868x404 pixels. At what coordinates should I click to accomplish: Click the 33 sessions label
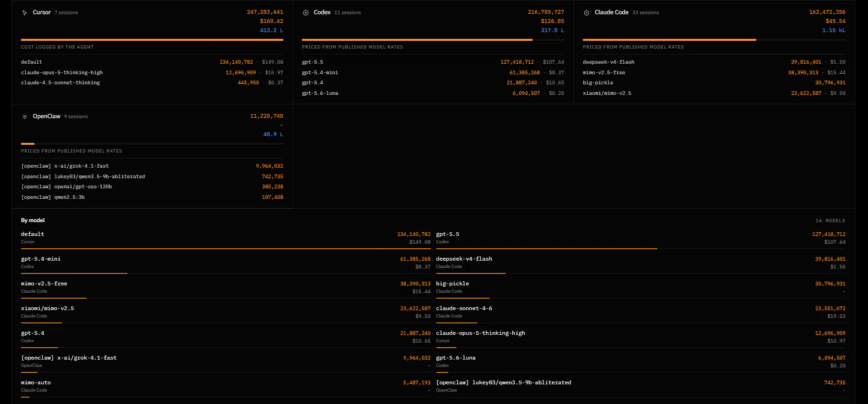pos(645,13)
